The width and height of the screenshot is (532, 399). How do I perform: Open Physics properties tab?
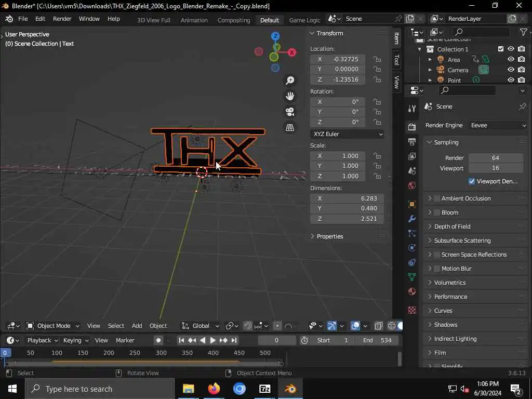[x=412, y=248]
